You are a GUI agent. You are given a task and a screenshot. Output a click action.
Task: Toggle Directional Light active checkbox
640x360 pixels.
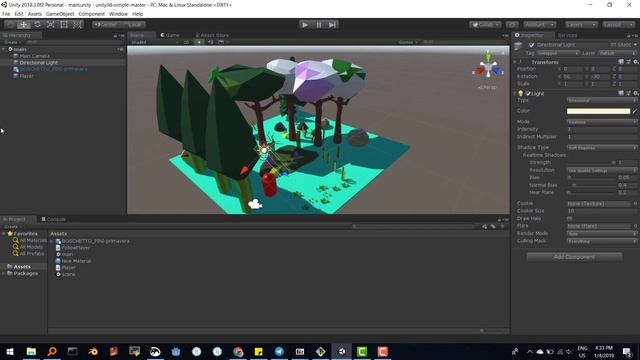click(x=531, y=45)
